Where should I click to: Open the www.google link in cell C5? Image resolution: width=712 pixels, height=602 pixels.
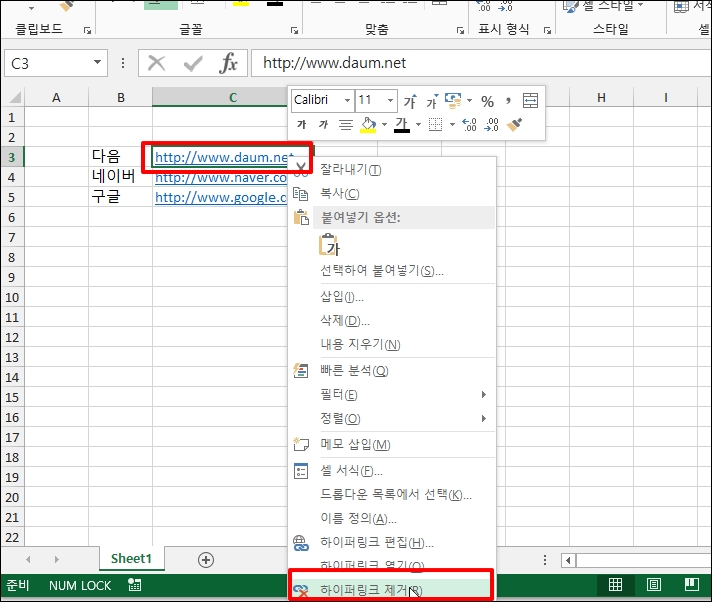(x=221, y=197)
